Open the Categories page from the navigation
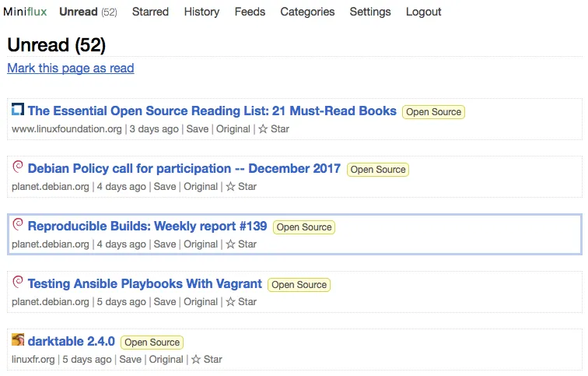Image resolution: width=588 pixels, height=376 pixels. click(x=307, y=12)
